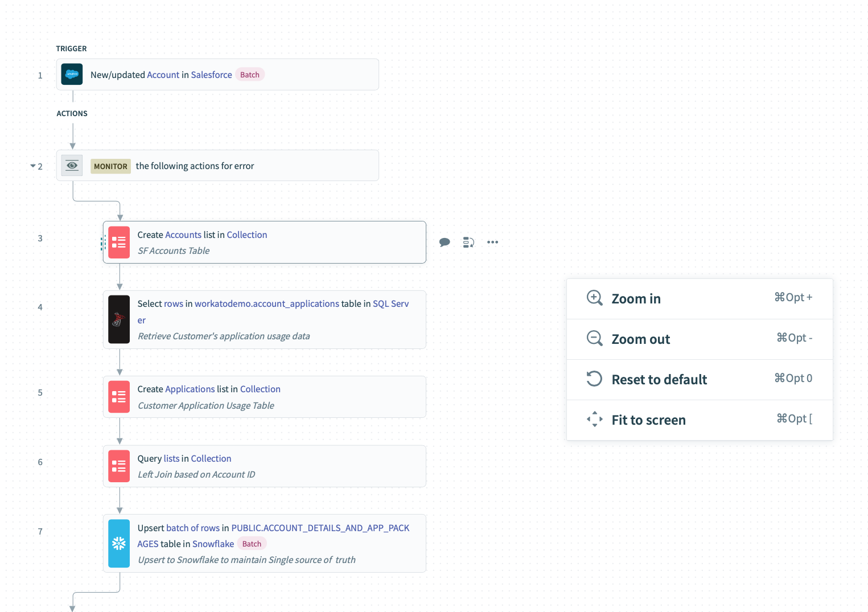This screenshot has width=868, height=612.
Task: Click workatodemo.account_applications table link
Action: (x=267, y=303)
